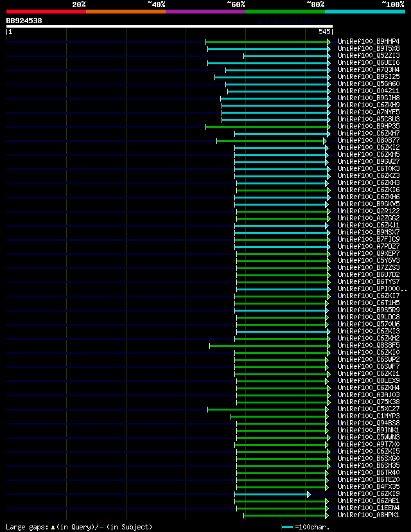Select the UniRef100_O80877 label

(369, 141)
